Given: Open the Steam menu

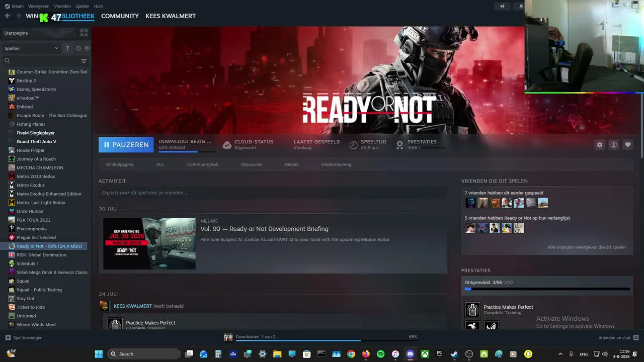Looking at the screenshot, I should pos(15,7).
